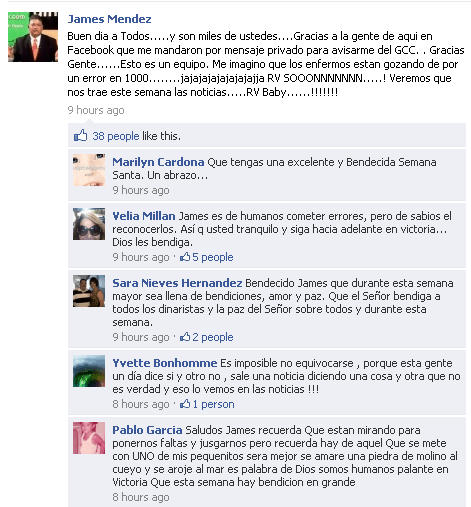Show the 38 people who like this
The width and height of the screenshot is (471, 507).
click(116, 136)
